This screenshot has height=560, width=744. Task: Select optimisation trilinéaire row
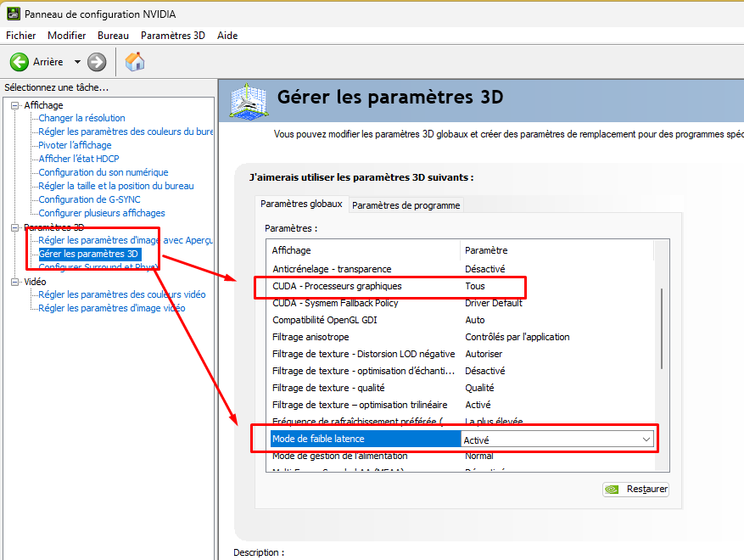click(462, 405)
